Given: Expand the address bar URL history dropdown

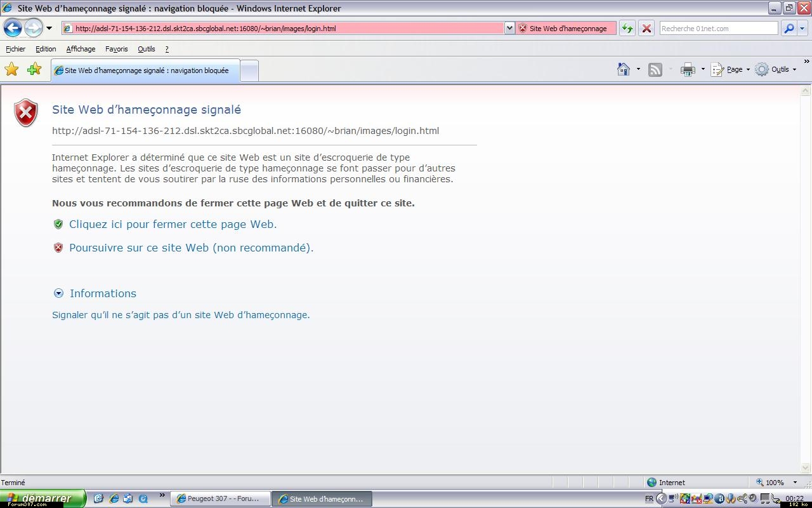Looking at the screenshot, I should (509, 28).
